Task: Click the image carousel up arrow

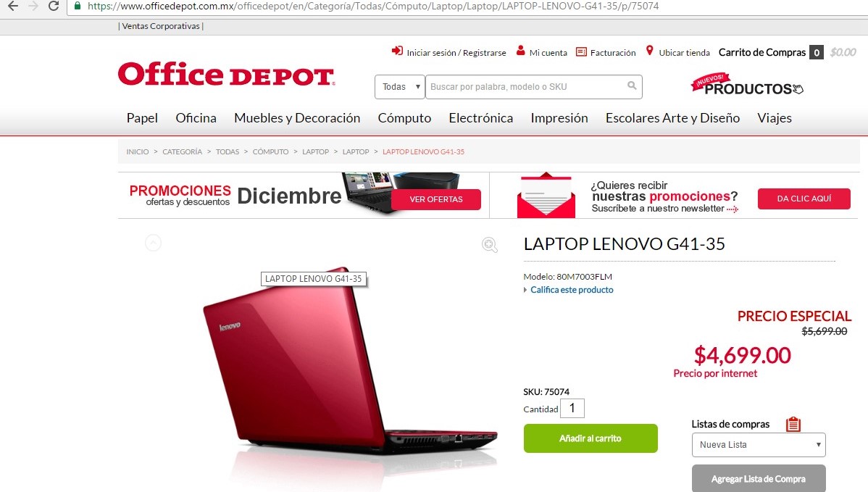Action: [154, 243]
